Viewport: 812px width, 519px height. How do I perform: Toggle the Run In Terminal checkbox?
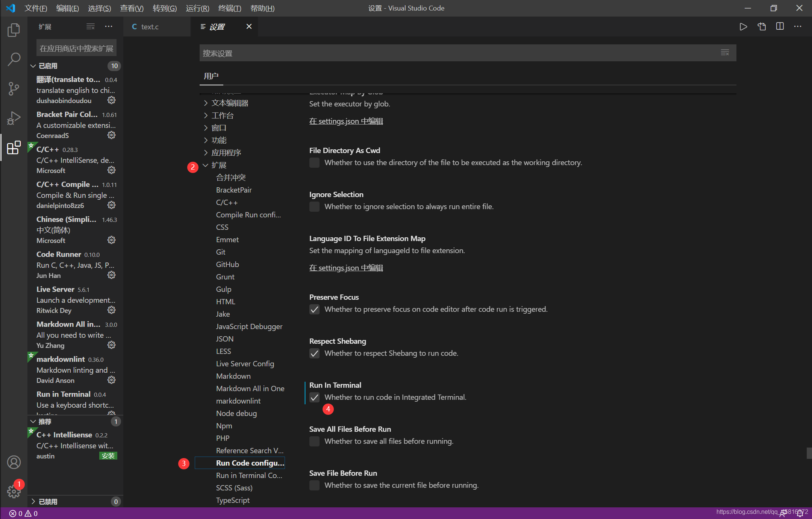coord(314,397)
